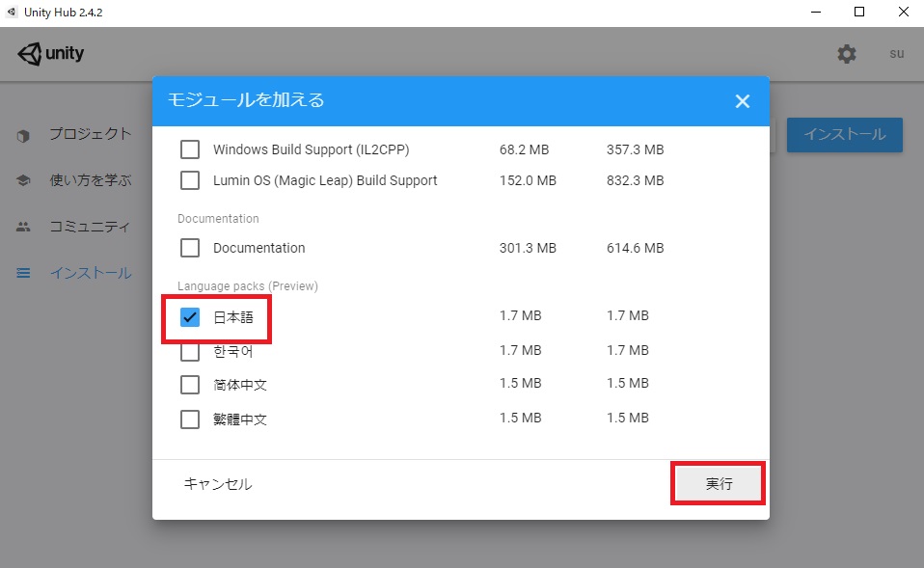Screen dimensions: 924x568
Task: Check Windows Build Support (IL2CPP)
Action: point(188,149)
